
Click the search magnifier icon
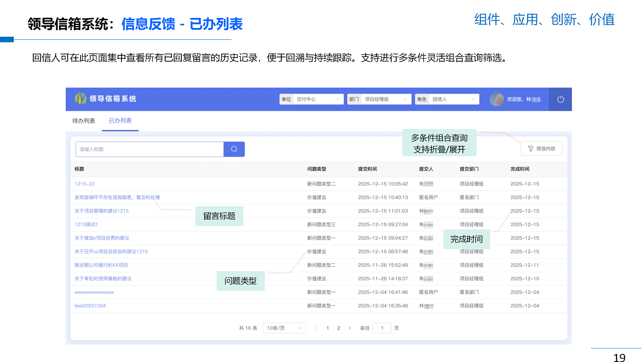(234, 149)
